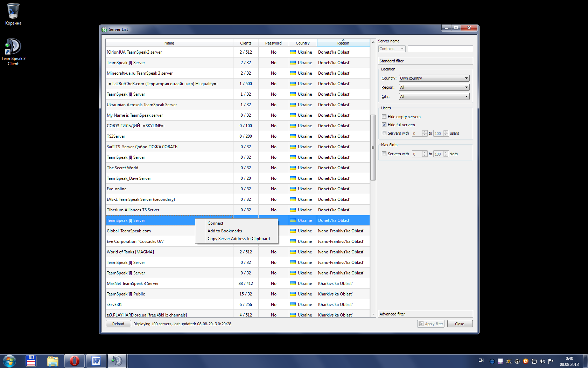
Task: Click the Server List window title icon
Action: [x=104, y=29]
